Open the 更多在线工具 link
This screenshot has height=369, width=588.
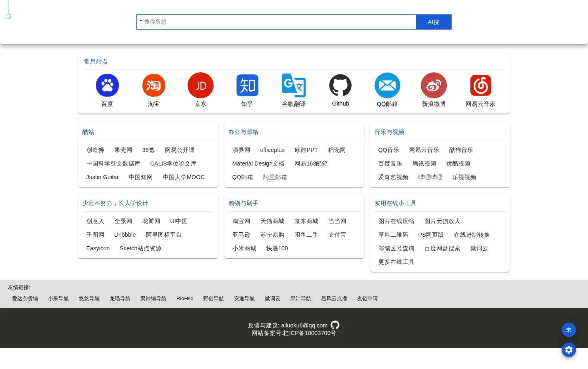[396, 262]
